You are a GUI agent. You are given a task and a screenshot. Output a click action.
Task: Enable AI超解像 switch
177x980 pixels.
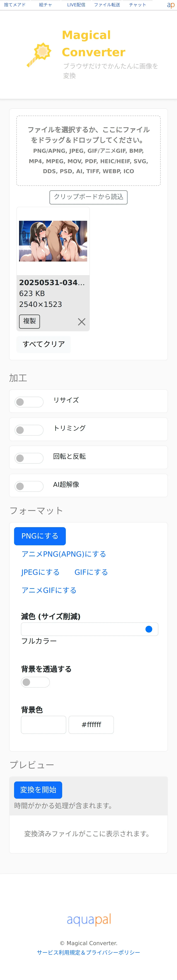[x=29, y=486]
